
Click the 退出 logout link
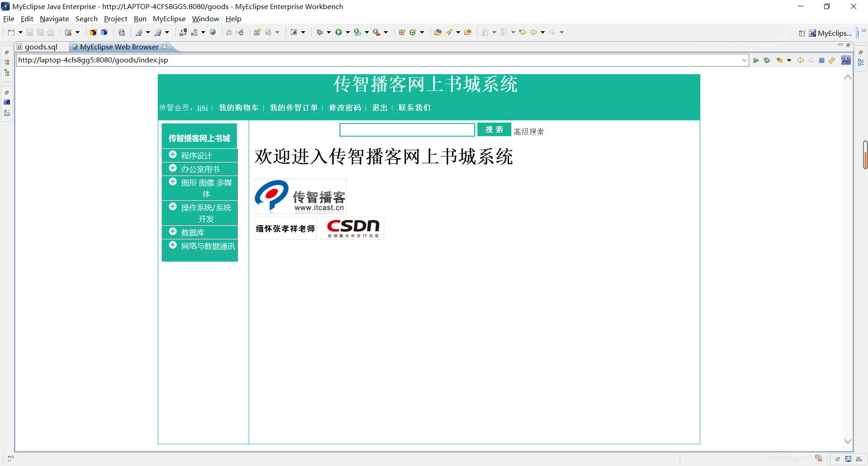(380, 108)
